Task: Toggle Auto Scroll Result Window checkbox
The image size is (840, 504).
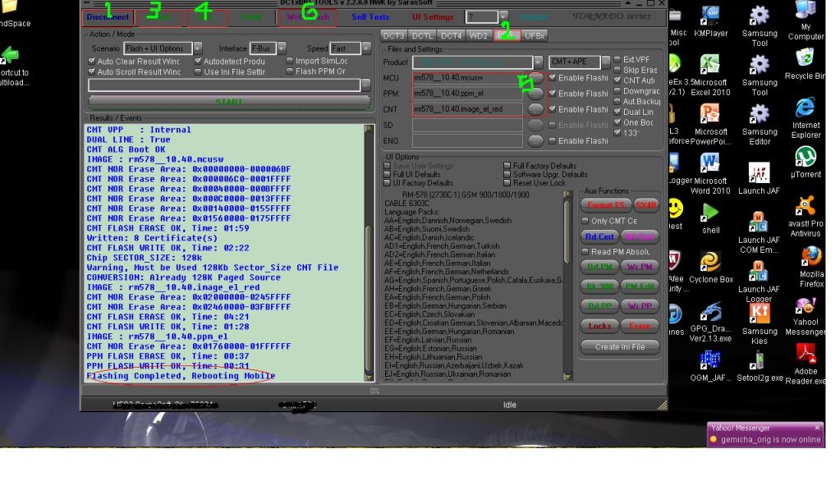Action: point(92,71)
